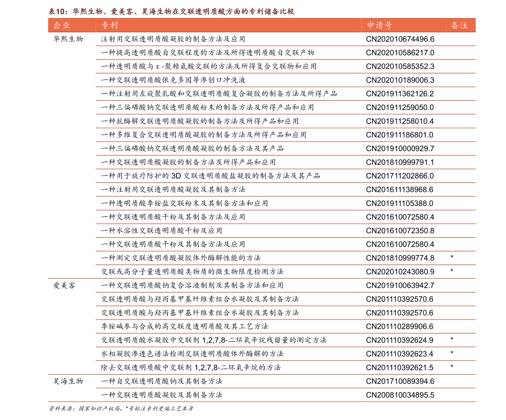Click the 企业 column header
This screenshot has height=420, width=506.
(62, 26)
